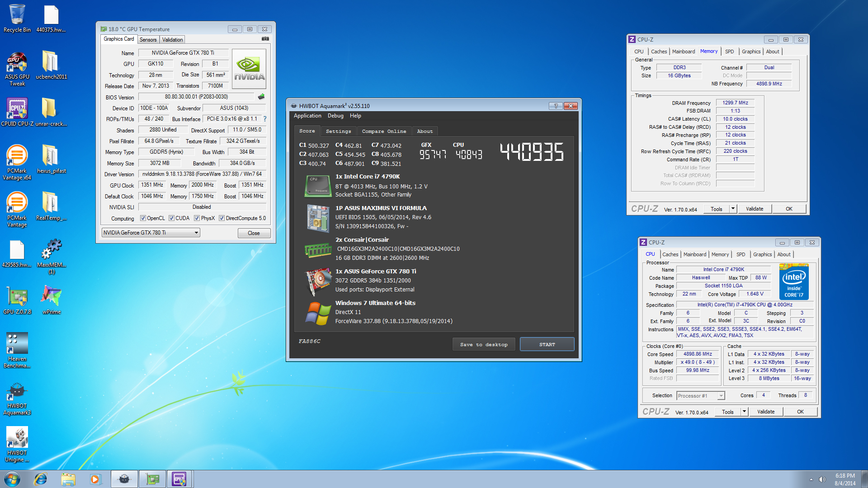This screenshot has height=488, width=868.
Task: Open Debug menu in Aquamark
Action: (335, 116)
